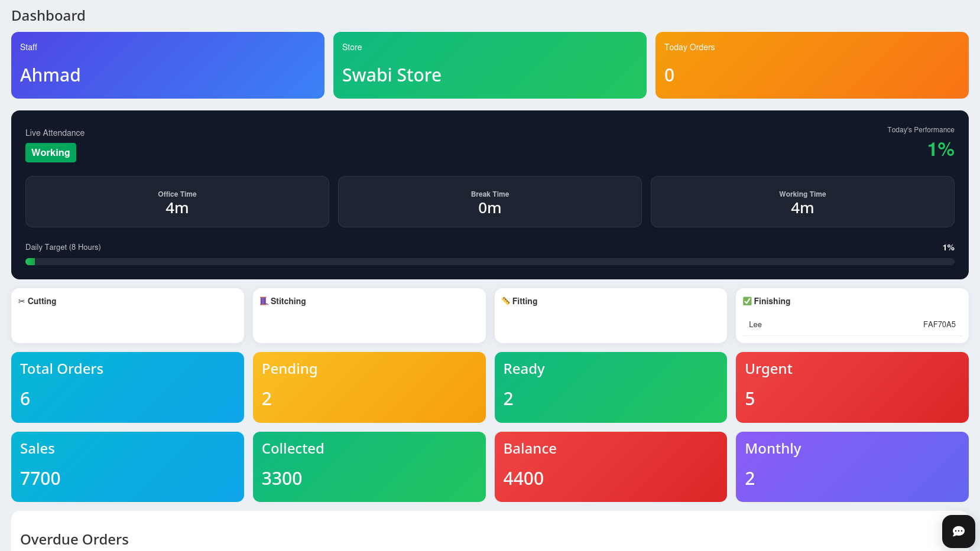The height and width of the screenshot is (551, 980).
Task: Select the Today Orders card
Action: (812, 66)
